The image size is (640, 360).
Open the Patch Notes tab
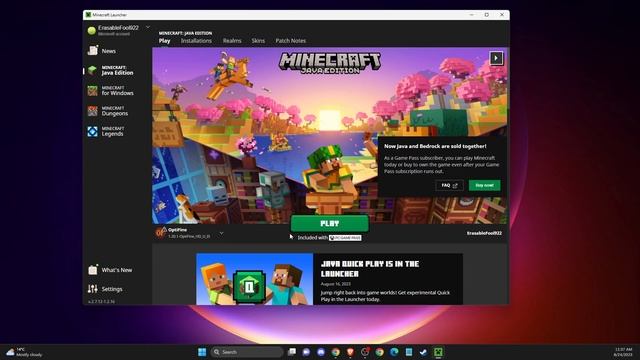pyautogui.click(x=291, y=41)
